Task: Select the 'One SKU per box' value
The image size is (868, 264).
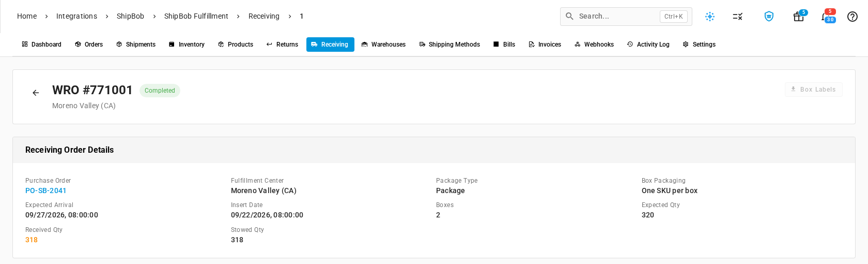Action: click(x=670, y=190)
